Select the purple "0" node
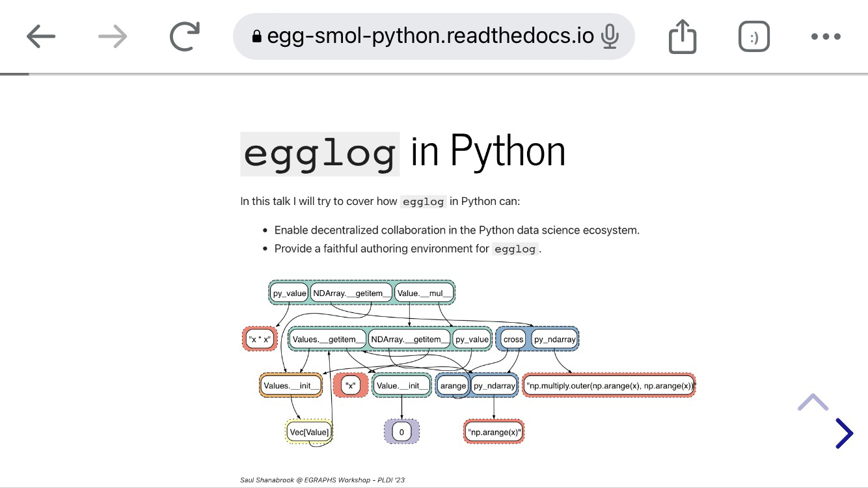This screenshot has height=488, width=868. tap(401, 432)
